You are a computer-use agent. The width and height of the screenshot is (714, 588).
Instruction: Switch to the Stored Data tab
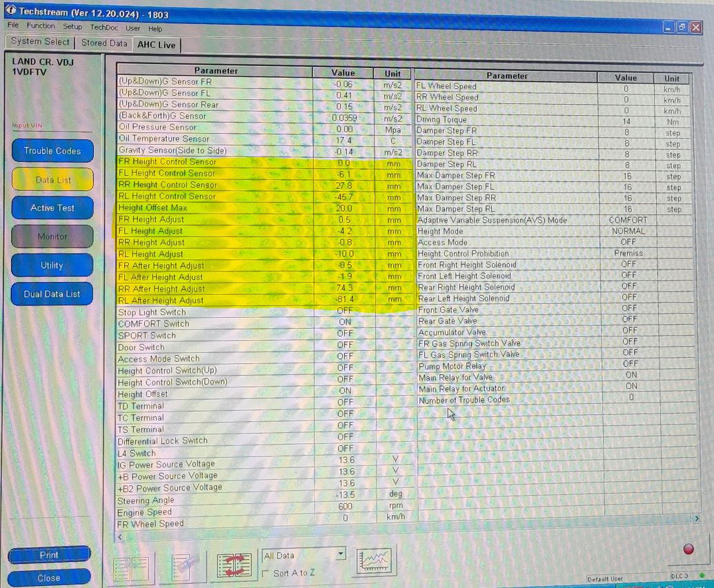(104, 43)
